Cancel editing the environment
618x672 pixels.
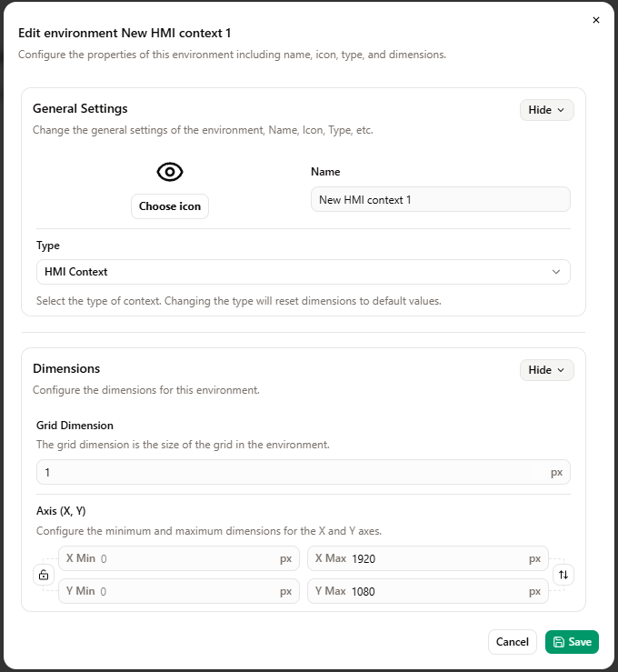pos(513,642)
